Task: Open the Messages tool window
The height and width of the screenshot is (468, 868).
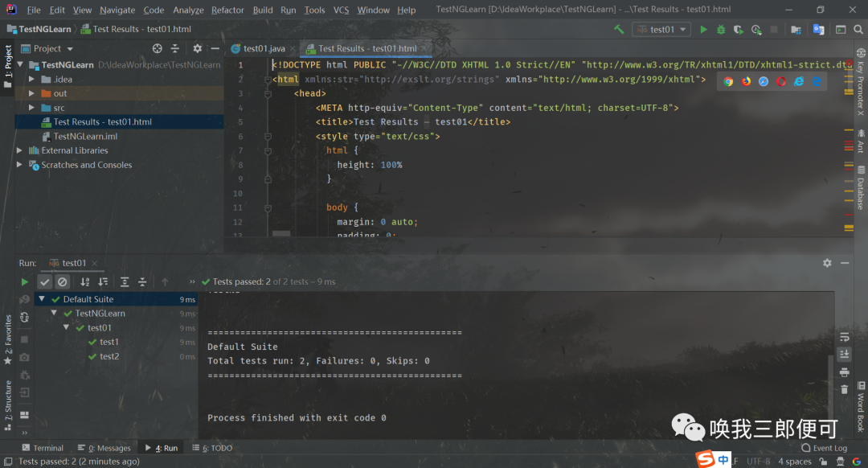Action: pyautogui.click(x=104, y=448)
